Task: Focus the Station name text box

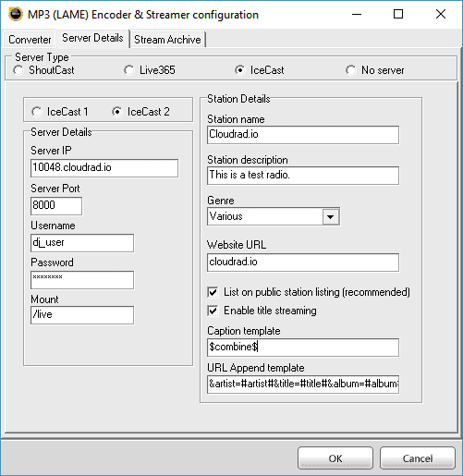Action: 303,135
